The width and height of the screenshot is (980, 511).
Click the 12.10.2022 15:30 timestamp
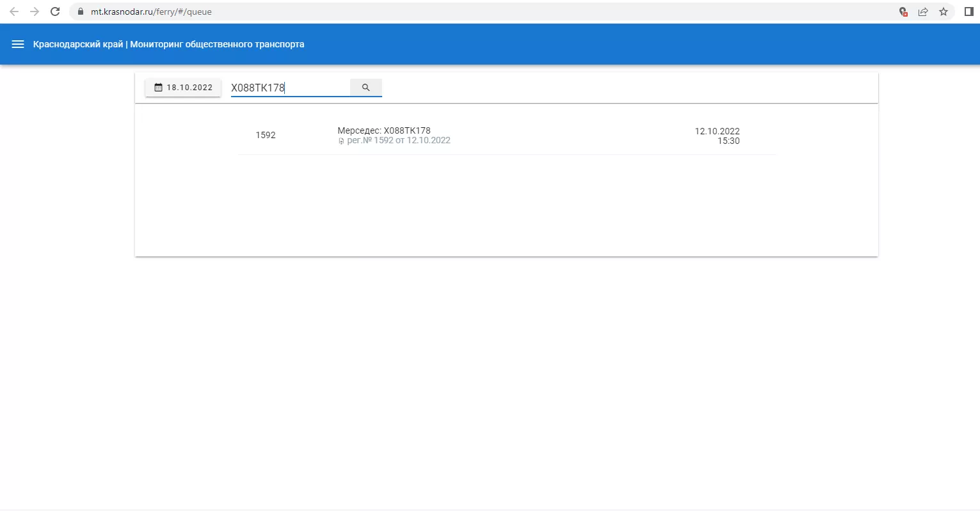coord(718,136)
